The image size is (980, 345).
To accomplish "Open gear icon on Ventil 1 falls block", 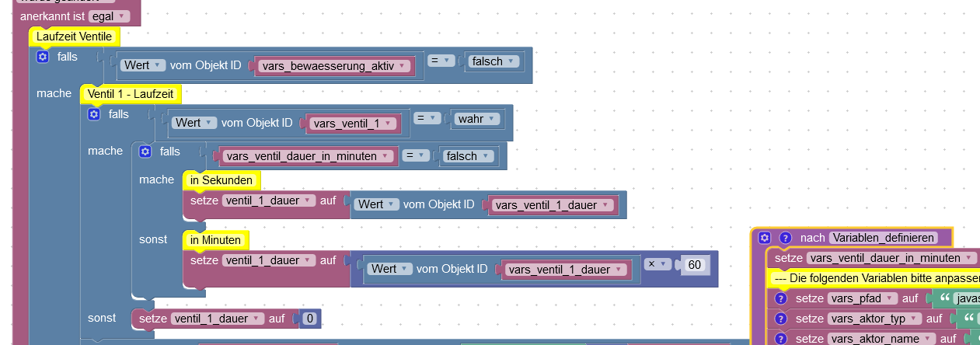I will click(x=94, y=114).
